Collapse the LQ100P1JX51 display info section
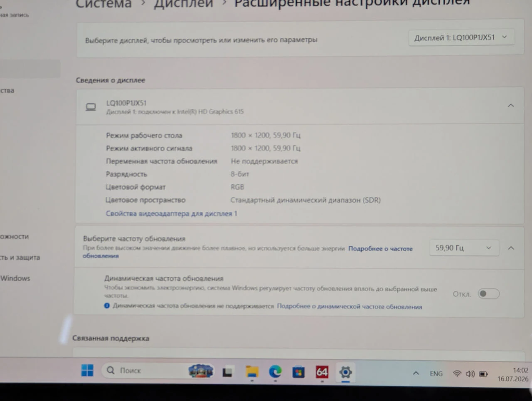 [x=511, y=106]
